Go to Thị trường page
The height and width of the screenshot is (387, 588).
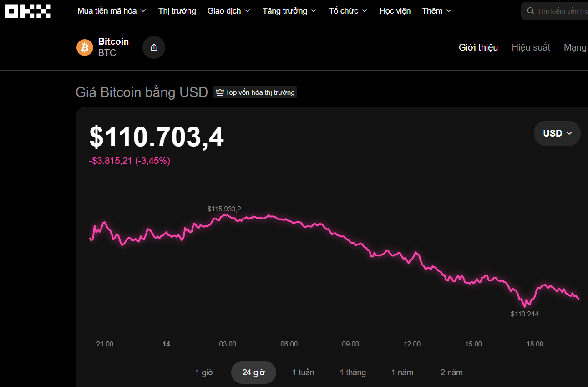click(x=177, y=11)
